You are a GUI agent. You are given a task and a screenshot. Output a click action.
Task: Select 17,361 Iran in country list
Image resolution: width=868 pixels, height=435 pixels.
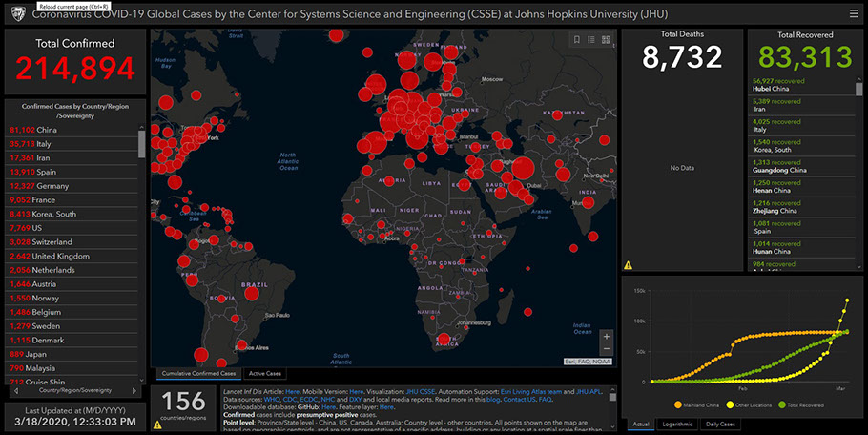point(71,157)
